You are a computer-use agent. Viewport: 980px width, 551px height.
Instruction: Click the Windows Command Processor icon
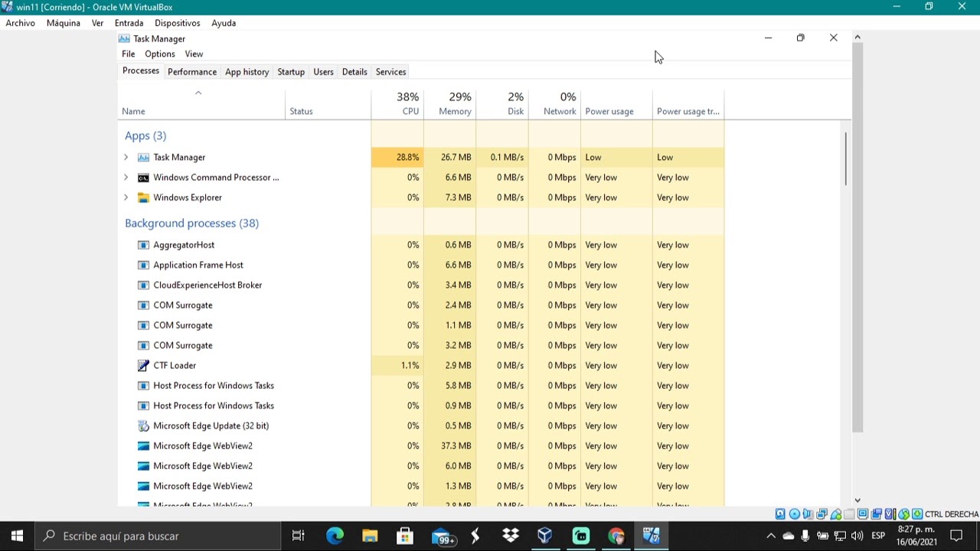point(143,178)
